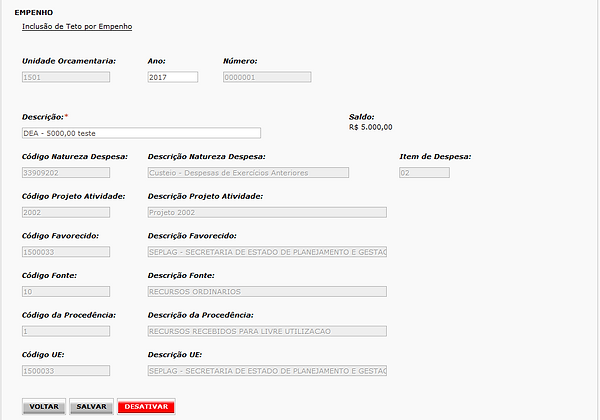
Task: Click the Código UE field 1500033
Action: click(66, 371)
